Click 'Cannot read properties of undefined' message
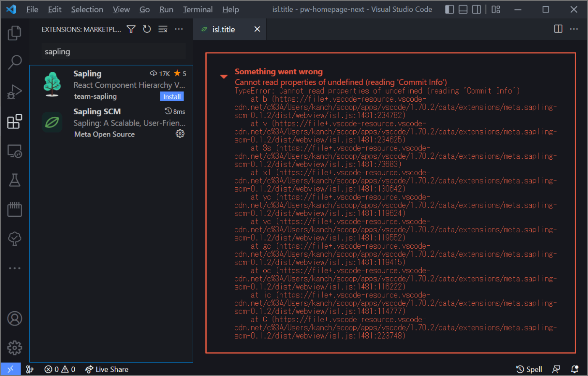588x376 pixels. [x=341, y=82]
